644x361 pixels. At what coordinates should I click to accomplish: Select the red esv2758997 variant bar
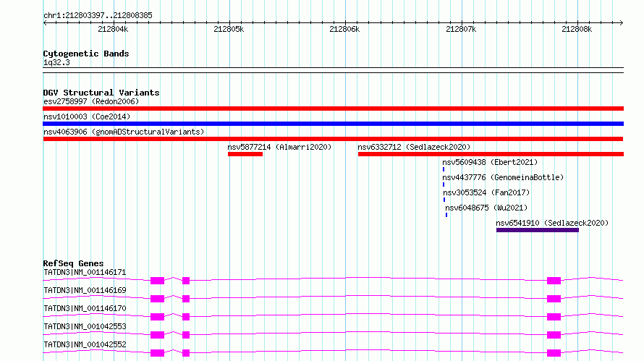(x=333, y=109)
